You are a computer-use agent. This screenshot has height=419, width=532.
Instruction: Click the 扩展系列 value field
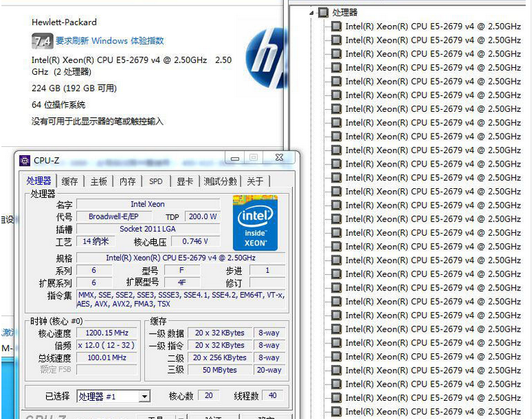(94, 283)
